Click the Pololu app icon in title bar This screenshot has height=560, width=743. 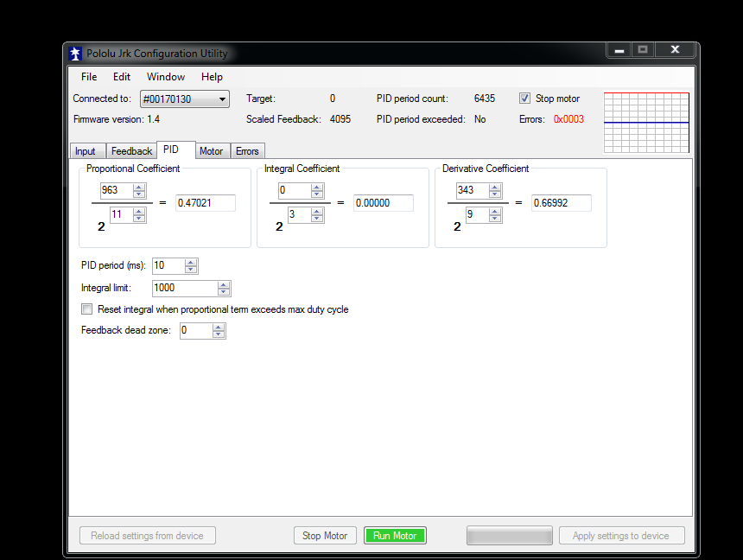click(x=76, y=54)
